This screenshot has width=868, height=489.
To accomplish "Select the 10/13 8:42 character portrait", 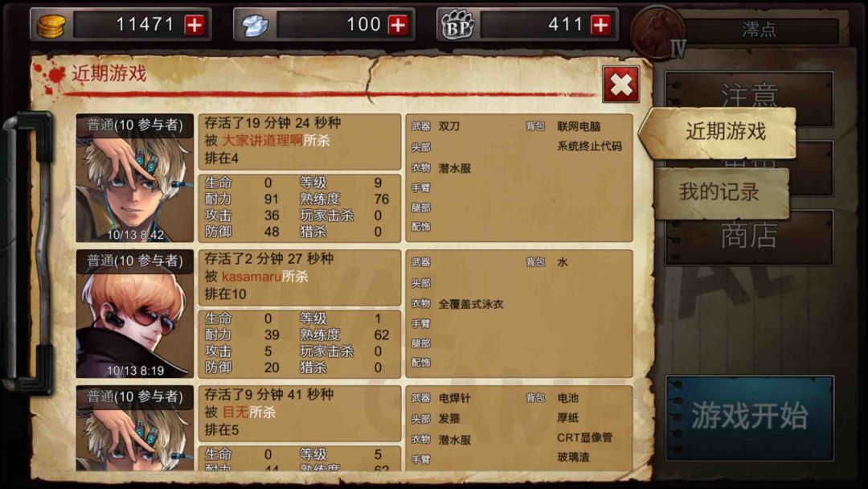I will click(x=134, y=178).
